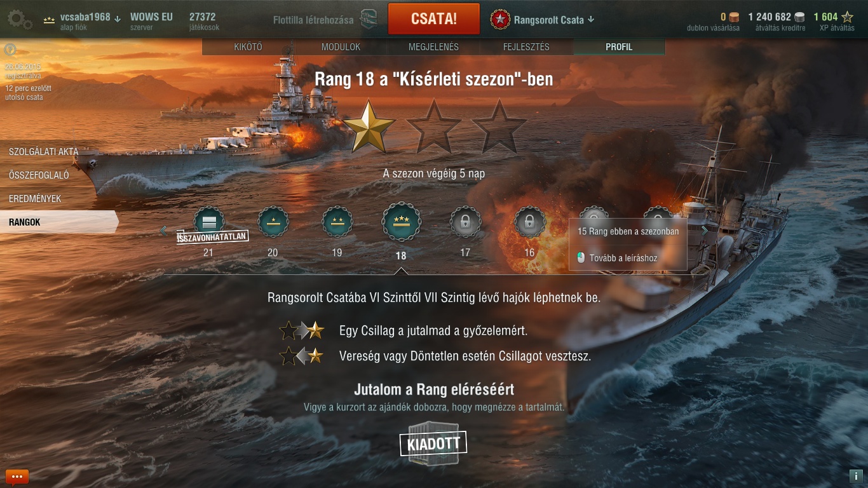868x488 pixels.
Task: Expand the vcsaba1968 account dropdown
Action: pos(118,18)
